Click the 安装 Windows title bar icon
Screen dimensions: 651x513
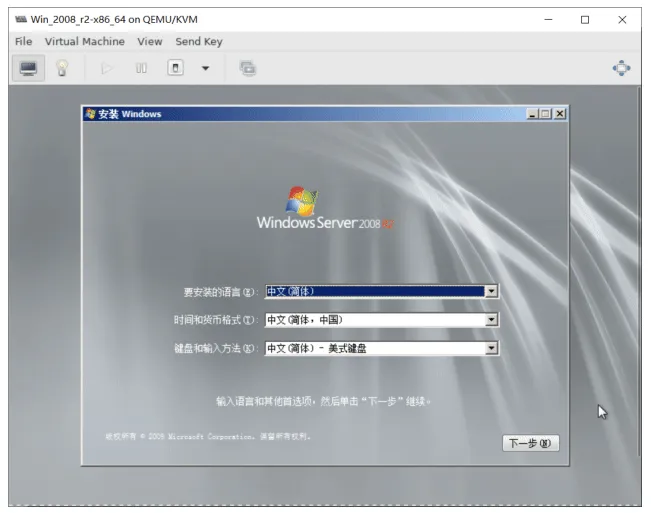[90, 114]
